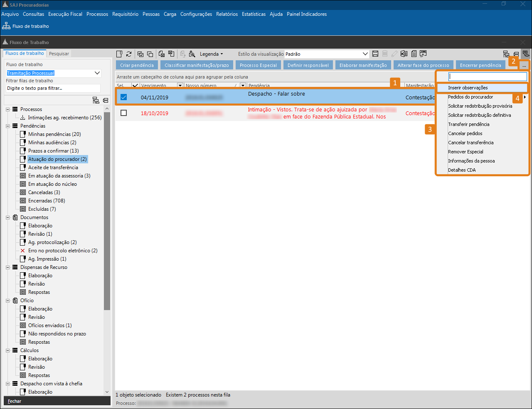The width and height of the screenshot is (532, 409).
Task: Open the Legenda dropdown
Action: [212, 54]
